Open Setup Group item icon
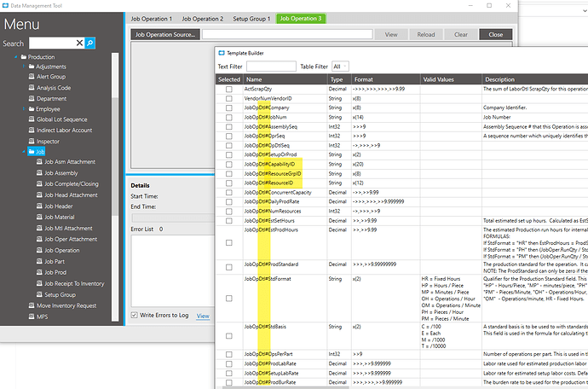Screen dimensions: 588x389 tap(39, 294)
